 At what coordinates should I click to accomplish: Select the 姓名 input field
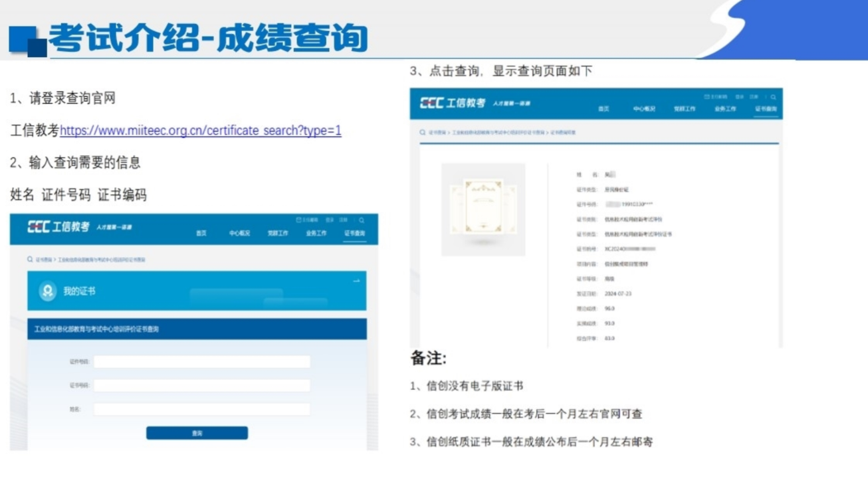(201, 410)
